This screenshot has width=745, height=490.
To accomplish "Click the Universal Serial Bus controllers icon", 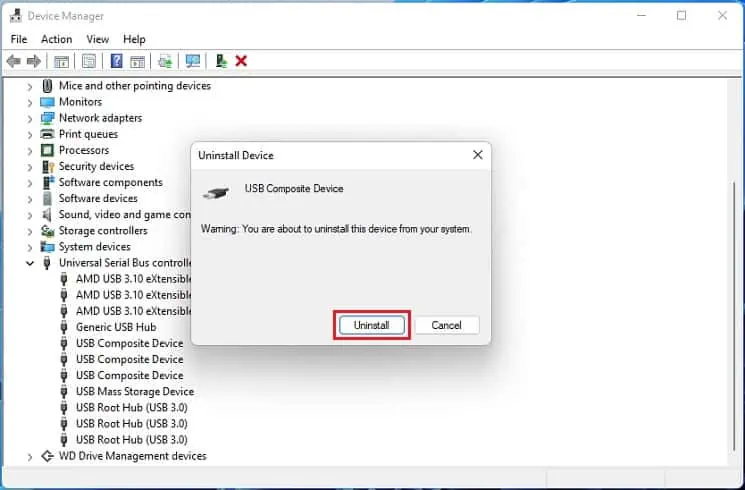I will (47, 263).
